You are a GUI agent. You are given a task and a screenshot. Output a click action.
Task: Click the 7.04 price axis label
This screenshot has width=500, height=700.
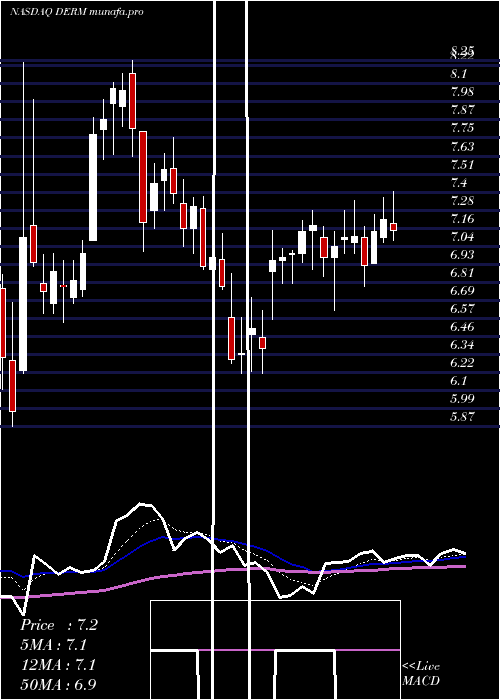pos(462,237)
